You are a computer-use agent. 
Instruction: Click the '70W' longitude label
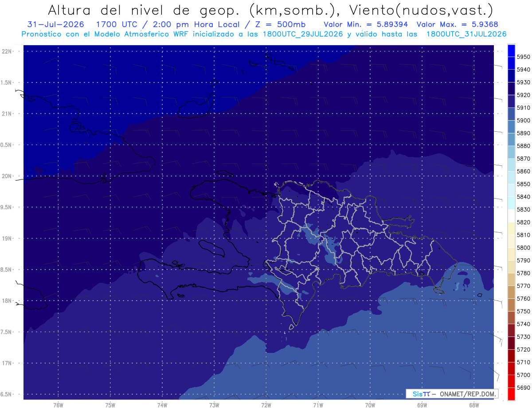[370, 405]
